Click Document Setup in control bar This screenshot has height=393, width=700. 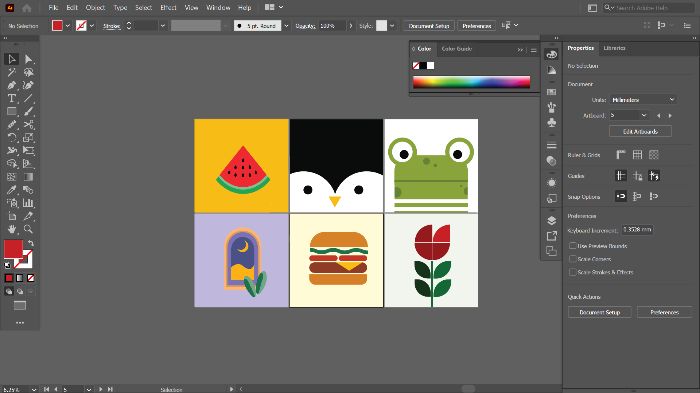coord(429,26)
